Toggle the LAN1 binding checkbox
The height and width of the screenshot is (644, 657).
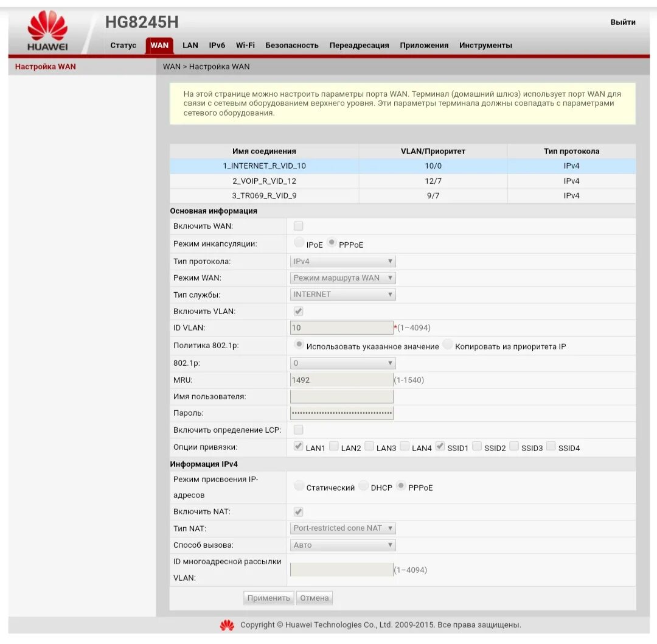pos(298,446)
